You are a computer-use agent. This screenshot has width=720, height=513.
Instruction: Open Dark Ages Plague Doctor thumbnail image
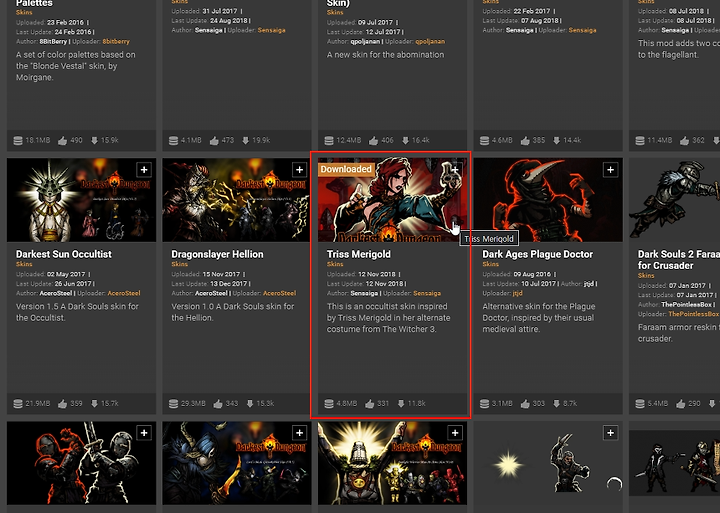point(548,200)
